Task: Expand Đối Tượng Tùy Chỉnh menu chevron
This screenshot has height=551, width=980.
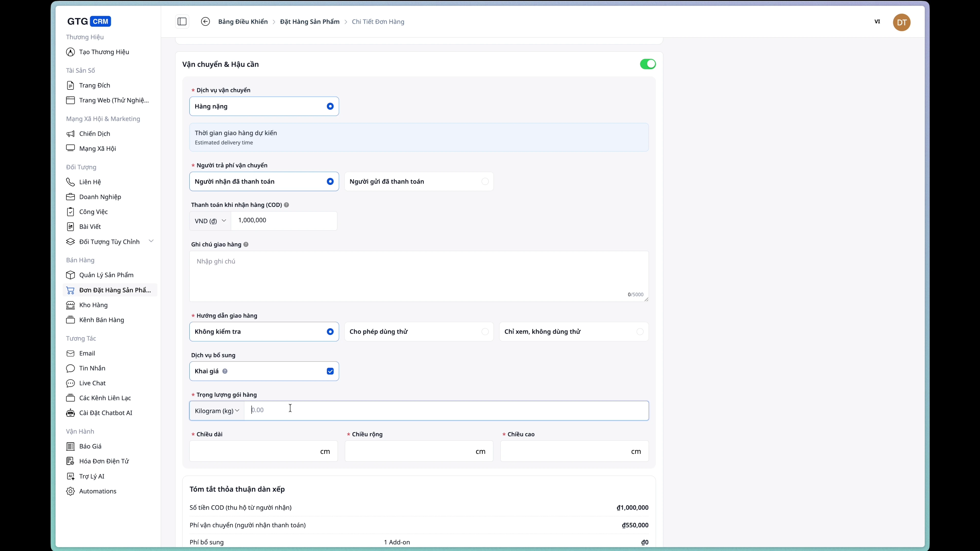Action: [x=151, y=242]
